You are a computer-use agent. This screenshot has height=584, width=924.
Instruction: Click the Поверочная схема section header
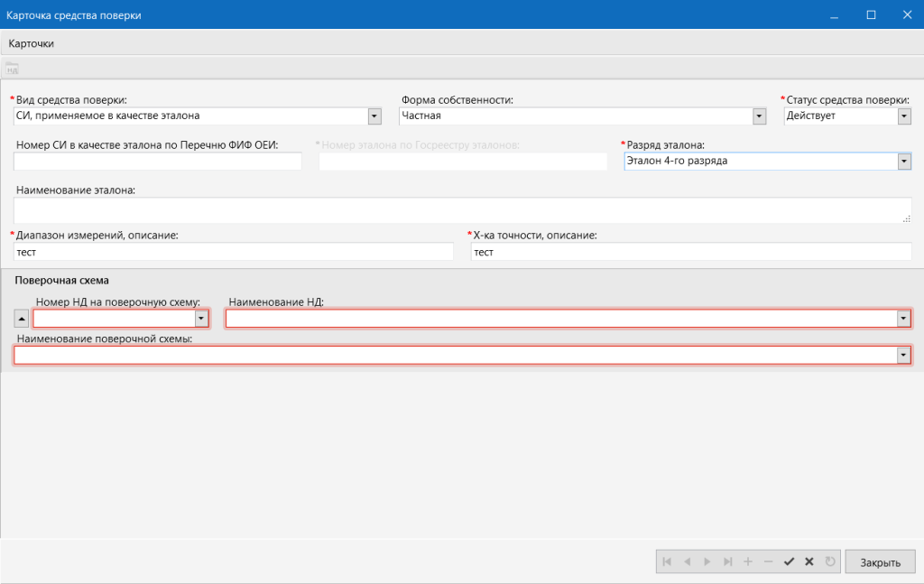point(62,281)
